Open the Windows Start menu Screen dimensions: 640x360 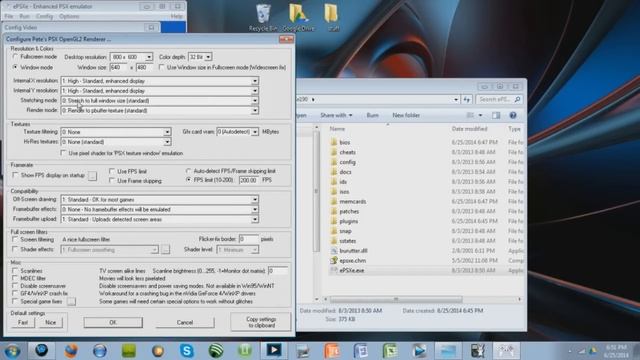tap(12, 351)
